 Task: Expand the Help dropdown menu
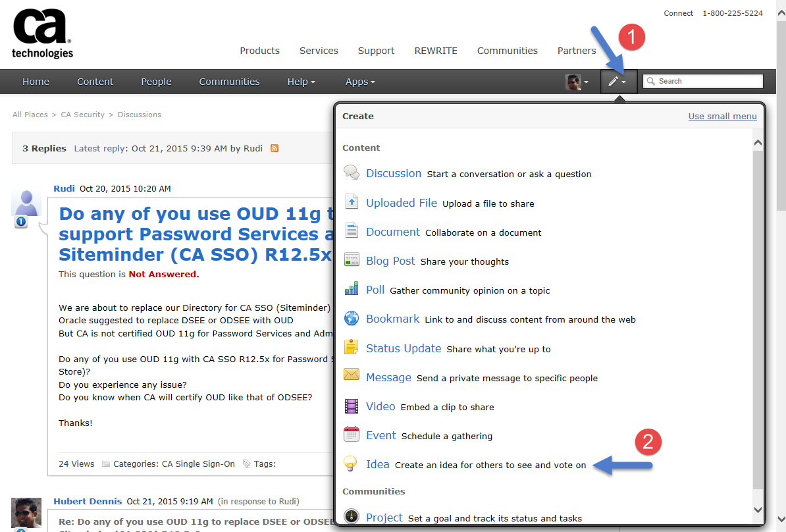[x=301, y=82]
